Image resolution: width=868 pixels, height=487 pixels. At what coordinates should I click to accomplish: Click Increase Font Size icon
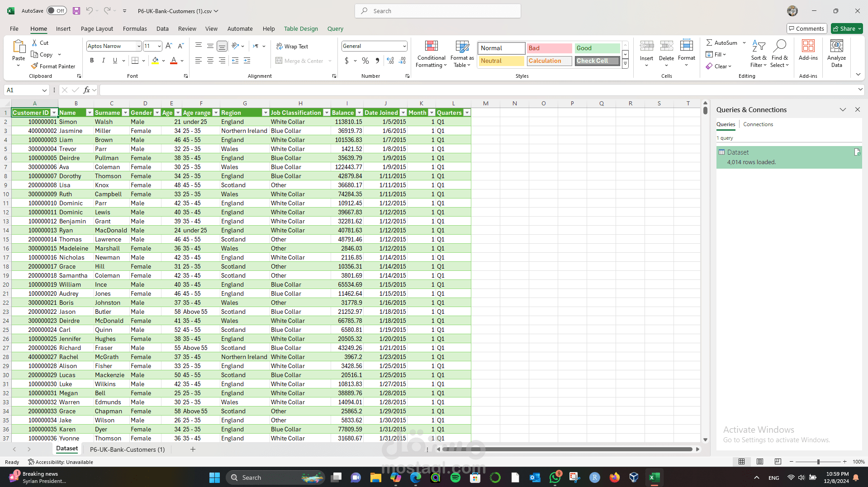tap(169, 46)
